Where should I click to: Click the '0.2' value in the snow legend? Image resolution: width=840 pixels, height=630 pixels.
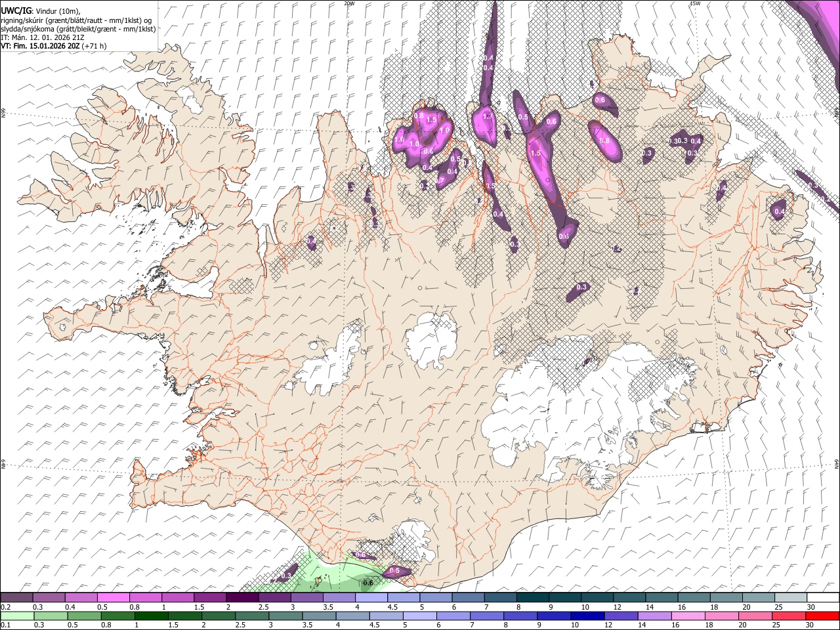click(x=5, y=607)
